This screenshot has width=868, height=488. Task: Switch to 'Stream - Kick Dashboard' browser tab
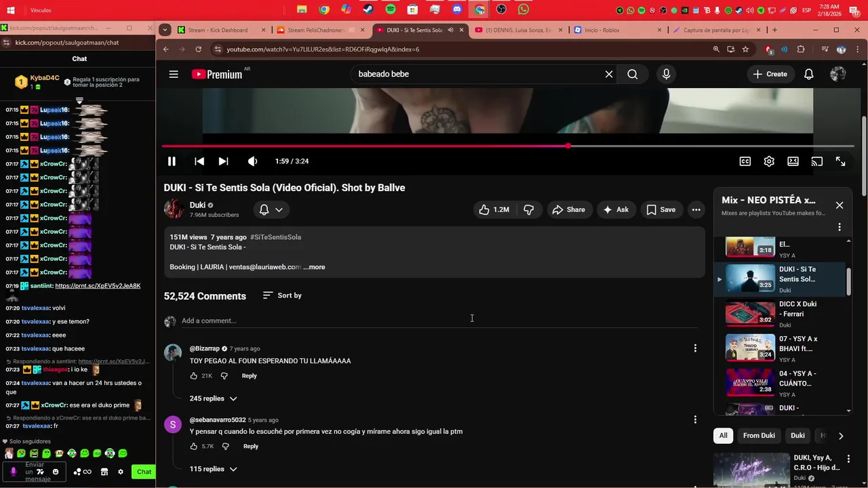point(222,30)
